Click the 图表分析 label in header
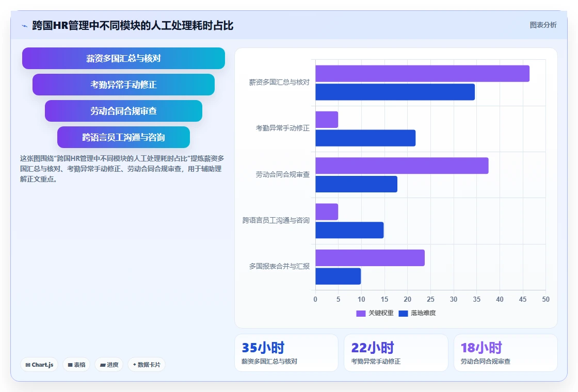 (543, 25)
